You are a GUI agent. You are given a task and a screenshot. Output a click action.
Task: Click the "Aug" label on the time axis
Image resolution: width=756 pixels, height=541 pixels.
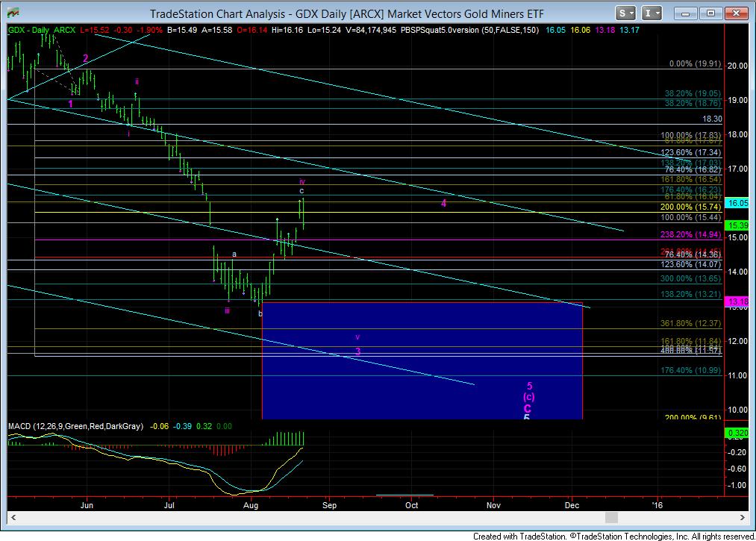pyautogui.click(x=251, y=505)
